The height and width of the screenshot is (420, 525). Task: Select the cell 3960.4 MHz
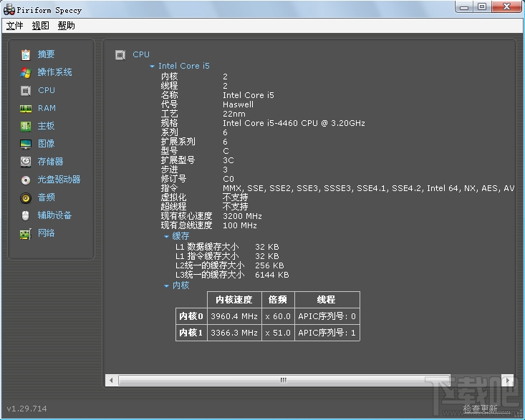pos(234,316)
